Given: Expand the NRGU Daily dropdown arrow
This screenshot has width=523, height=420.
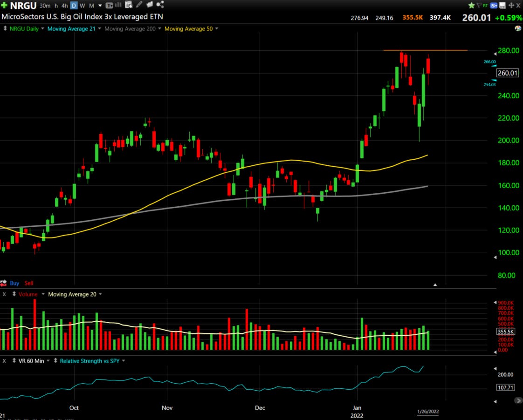Looking at the screenshot, I should tap(42, 29).
